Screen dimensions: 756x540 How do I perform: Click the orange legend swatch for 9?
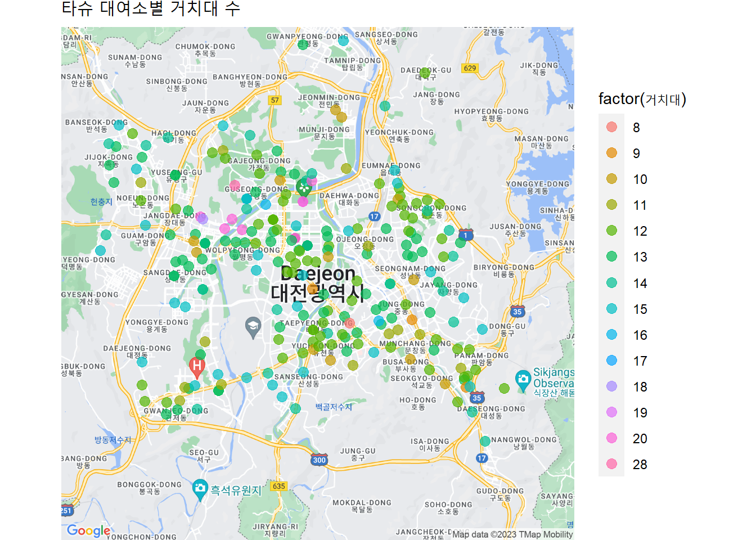611,153
